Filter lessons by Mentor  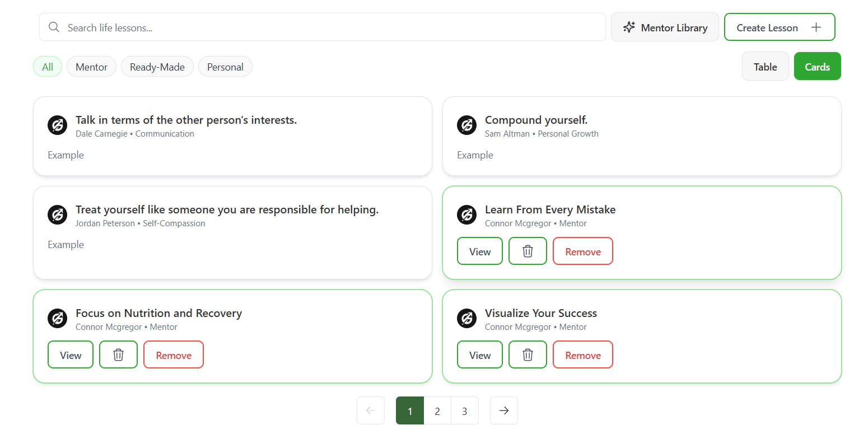point(91,67)
